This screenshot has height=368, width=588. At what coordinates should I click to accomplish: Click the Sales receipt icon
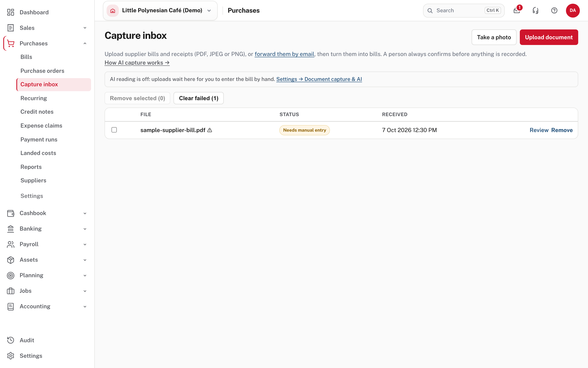(10, 28)
